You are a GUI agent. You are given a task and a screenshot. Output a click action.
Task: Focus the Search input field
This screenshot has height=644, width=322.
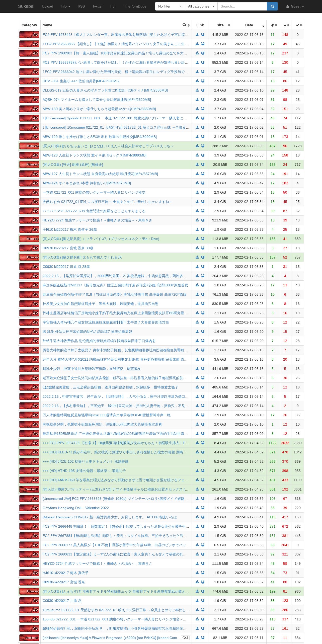[x=242, y=6]
